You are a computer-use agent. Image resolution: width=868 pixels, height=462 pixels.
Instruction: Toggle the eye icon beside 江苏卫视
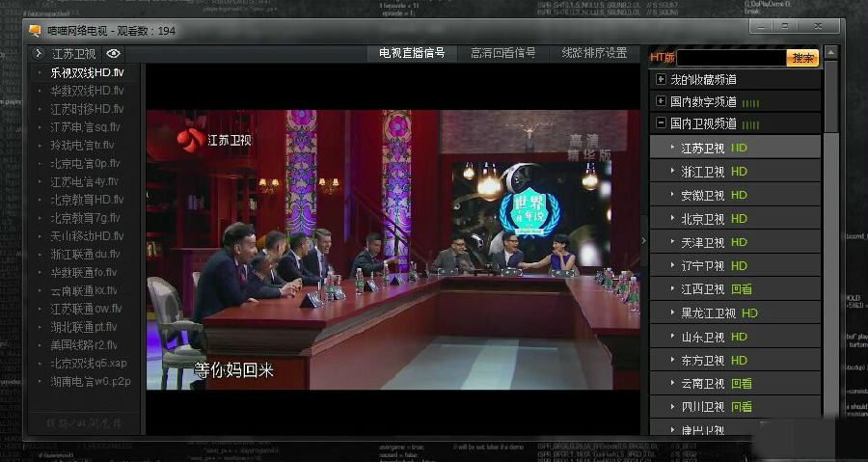(x=113, y=54)
